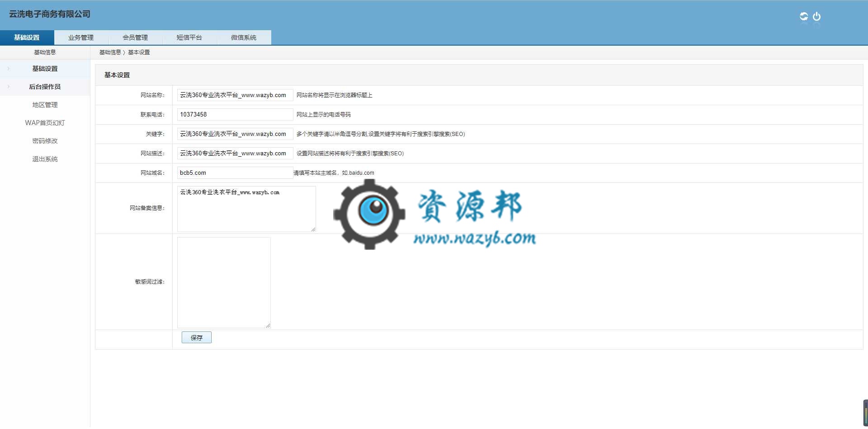868x429 pixels.
Task: Click the hint mentioning baidu.com
Action: tap(334, 173)
